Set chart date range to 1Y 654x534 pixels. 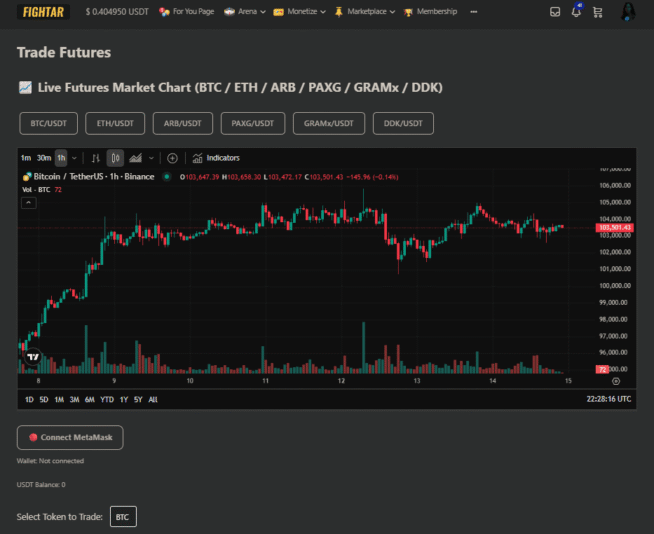pyautogui.click(x=123, y=399)
